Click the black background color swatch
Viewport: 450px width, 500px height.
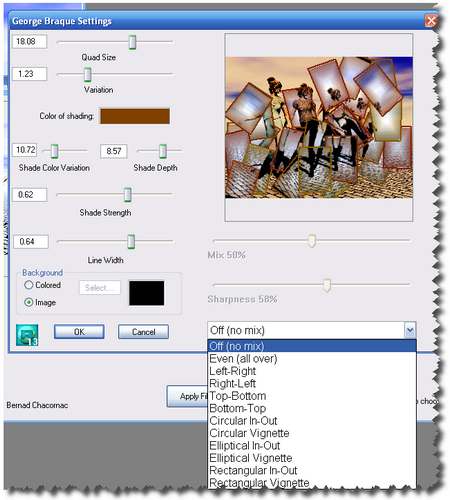click(x=147, y=293)
